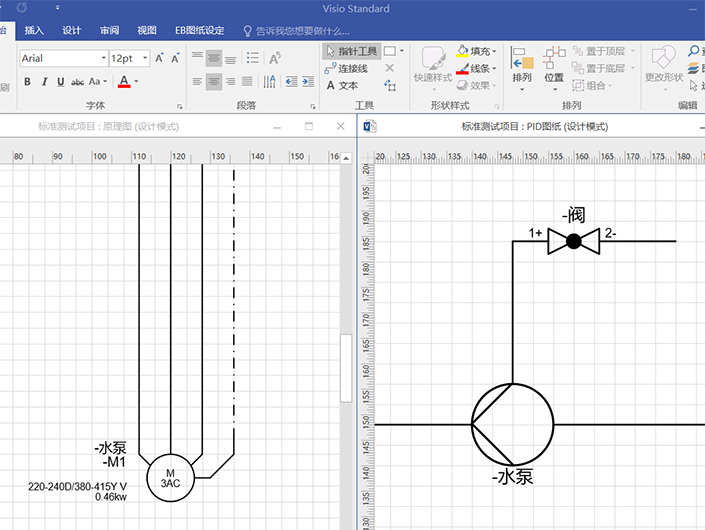The height and width of the screenshot is (530, 705).
Task: Center align the text horizontally
Action: [214, 82]
